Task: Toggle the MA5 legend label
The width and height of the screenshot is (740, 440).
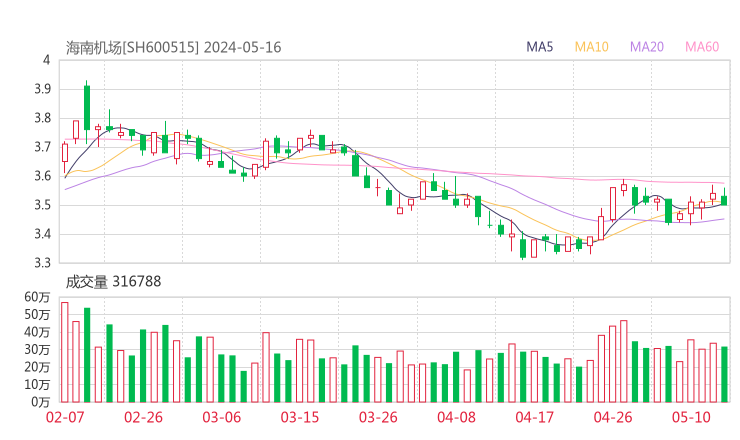Action: pos(540,47)
